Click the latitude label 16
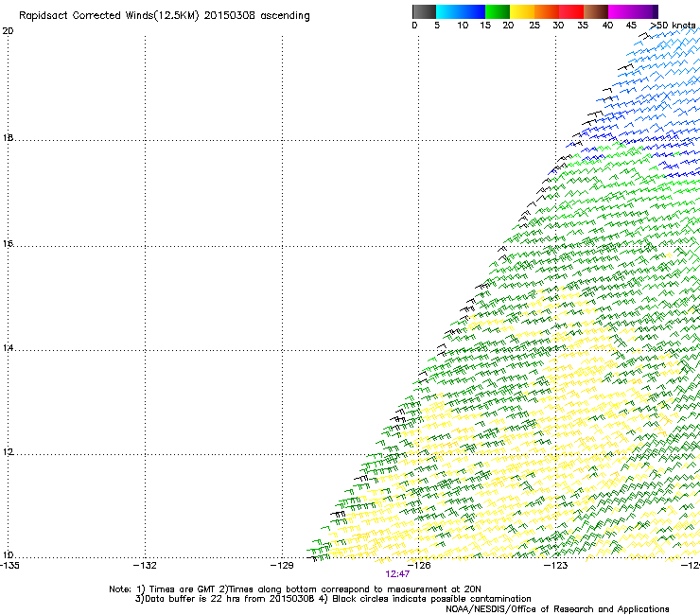700x615 pixels. 8,244
